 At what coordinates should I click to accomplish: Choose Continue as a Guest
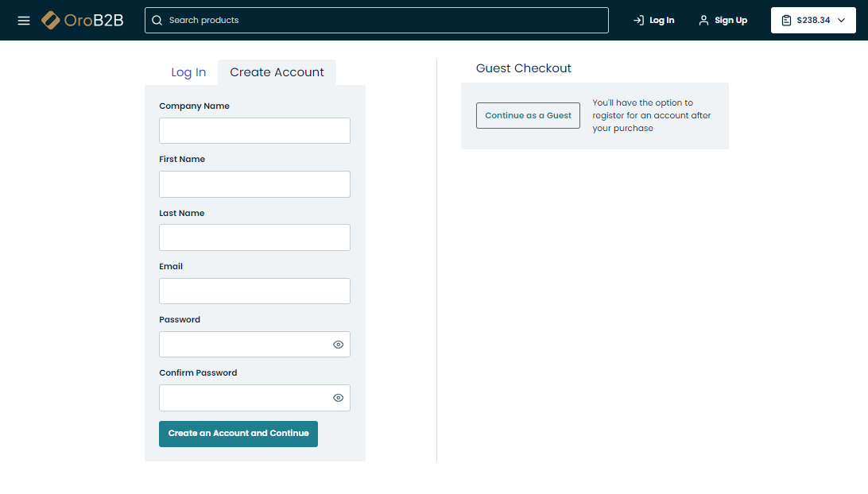(528, 115)
